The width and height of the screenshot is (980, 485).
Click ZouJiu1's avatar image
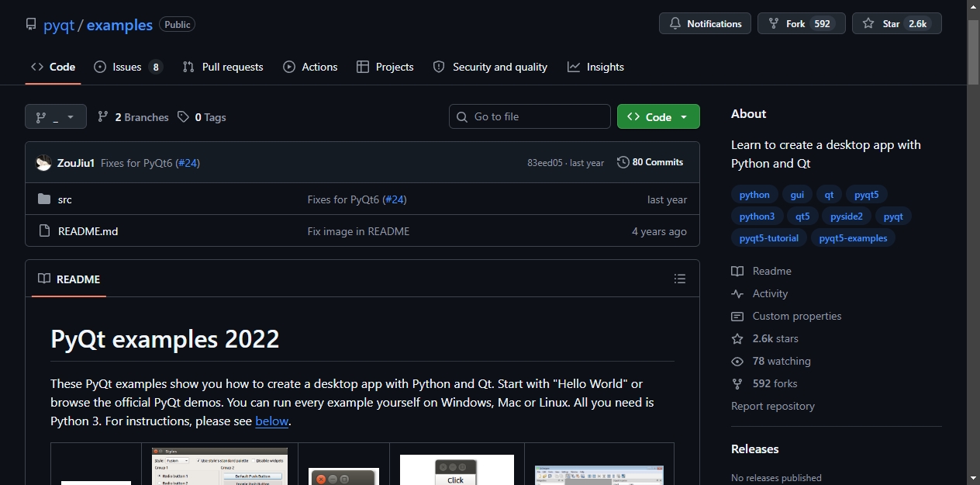pos(43,162)
